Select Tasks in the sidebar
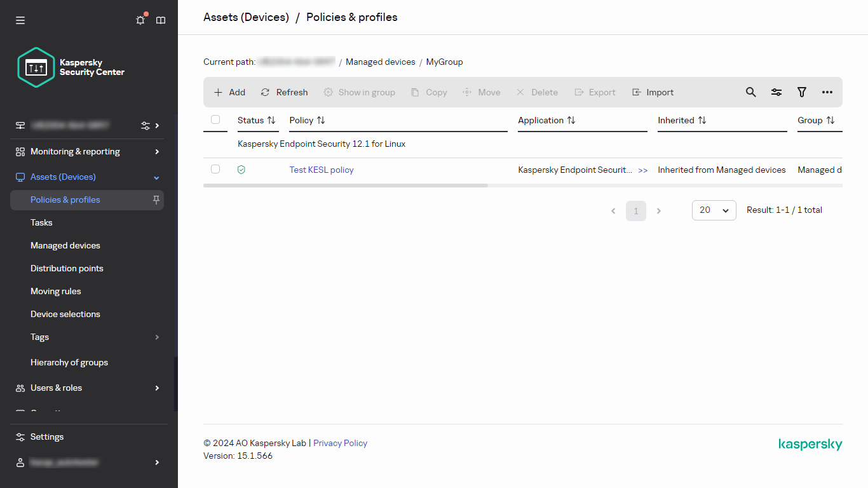 41,222
